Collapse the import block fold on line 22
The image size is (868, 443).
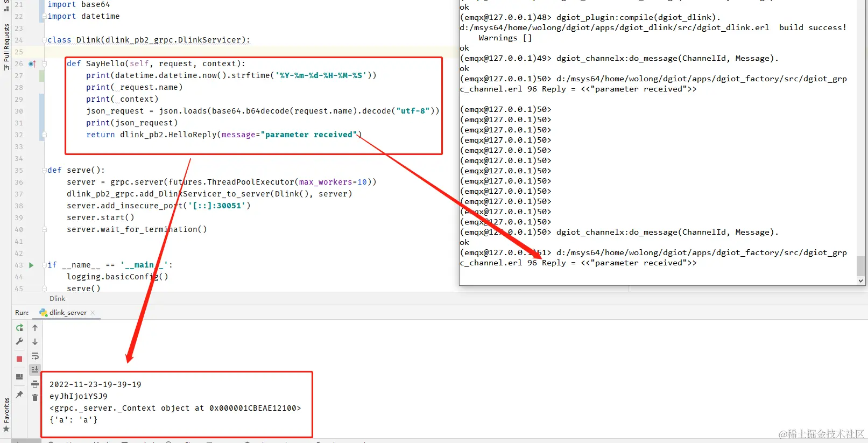coord(45,16)
